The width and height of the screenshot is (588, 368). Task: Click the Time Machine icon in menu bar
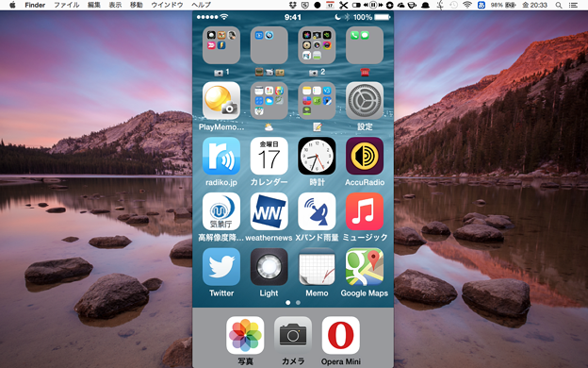[453, 5]
